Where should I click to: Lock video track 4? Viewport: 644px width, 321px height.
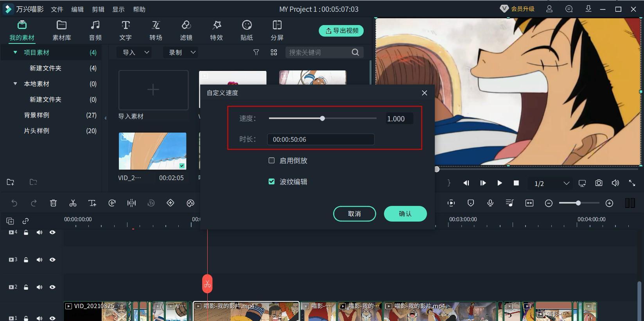(26, 233)
